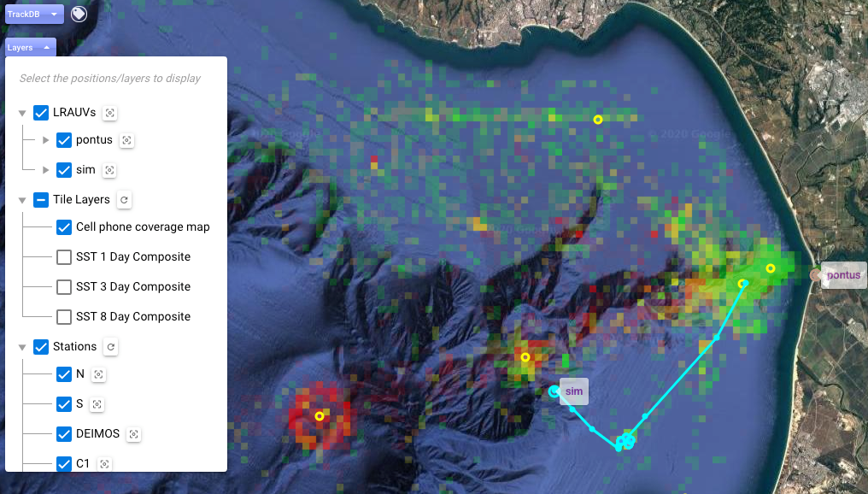Click the tag icon beside TrackDB
This screenshot has width=868, height=494.
pyautogui.click(x=79, y=15)
